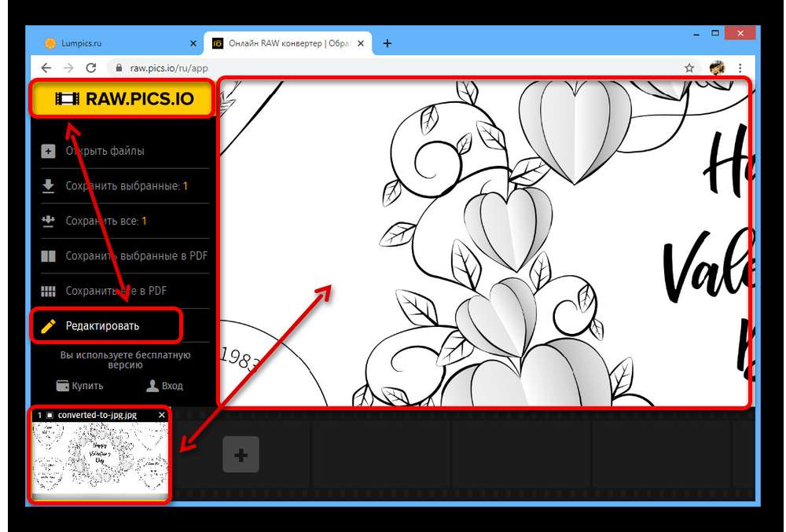Maximize the browser window
This screenshot has height=532, width=786.
pos(715,34)
